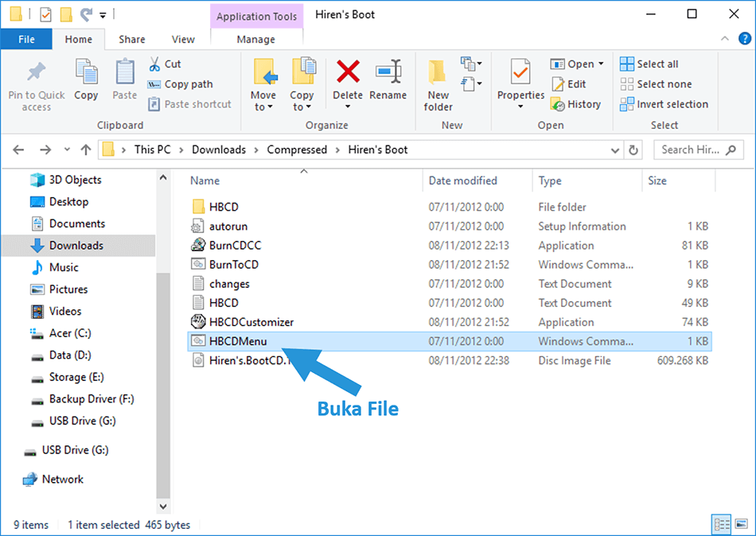Open the Help question mark icon
The image size is (756, 536).
pyautogui.click(x=744, y=38)
